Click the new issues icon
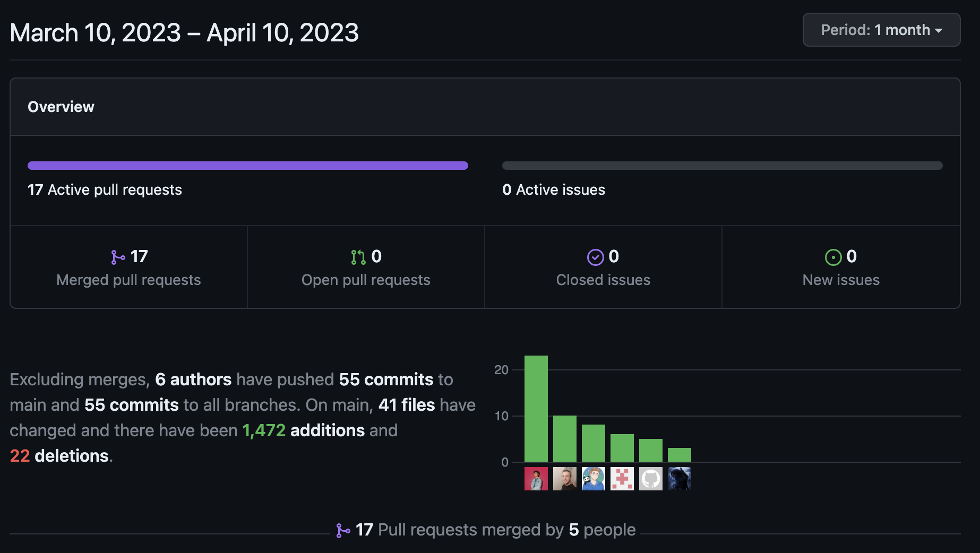The width and height of the screenshot is (980, 553). pos(833,256)
